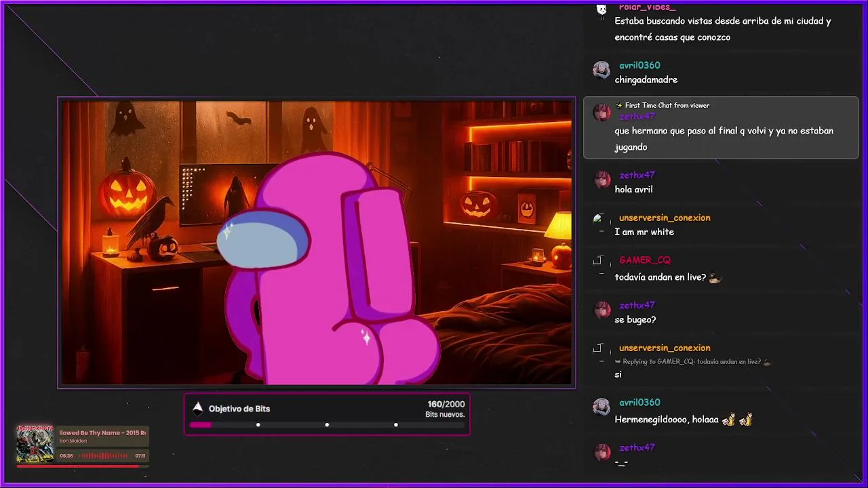Click the first milestone dot on Bits goal bar
The image size is (868, 488).
tap(258, 425)
